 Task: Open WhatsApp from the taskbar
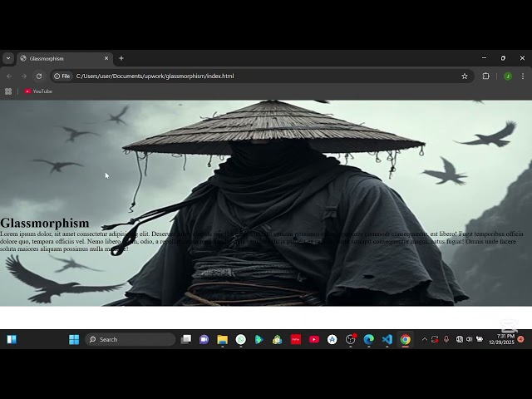pyautogui.click(x=240, y=339)
